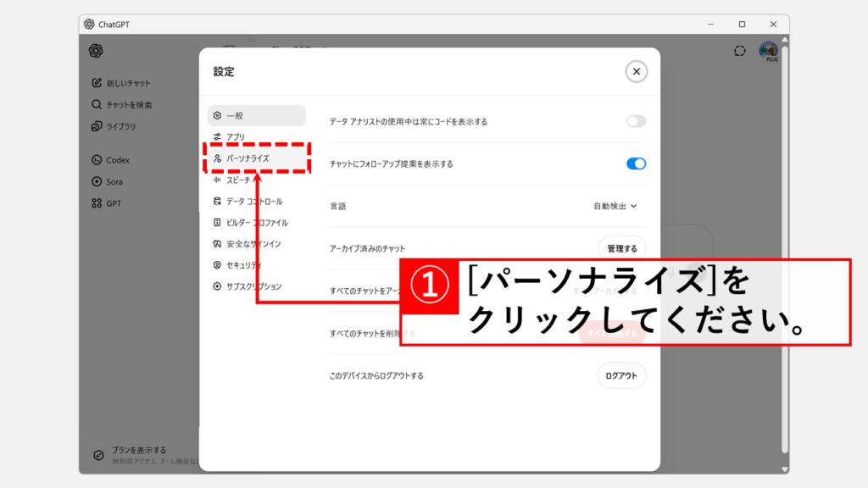
Task: Start a new chat via 新しいチャット
Action: tap(121, 83)
